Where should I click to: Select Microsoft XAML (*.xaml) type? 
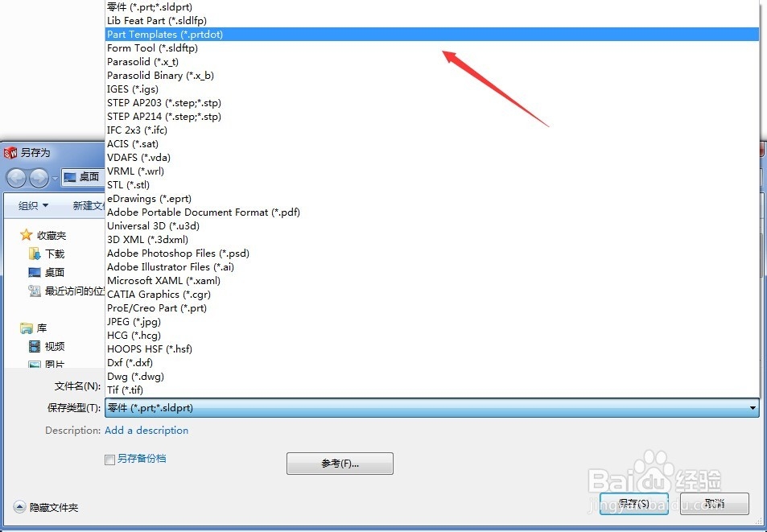(432, 281)
